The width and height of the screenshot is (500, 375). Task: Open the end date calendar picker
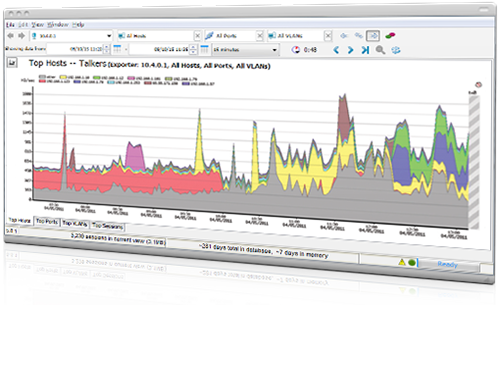[x=204, y=49]
